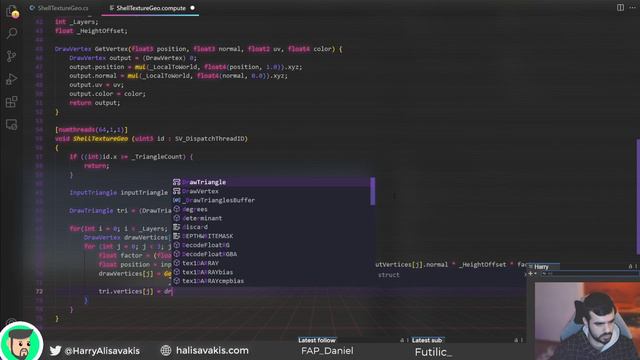
Task: Open the halisavakis.com link
Action: pyautogui.click(x=212, y=350)
